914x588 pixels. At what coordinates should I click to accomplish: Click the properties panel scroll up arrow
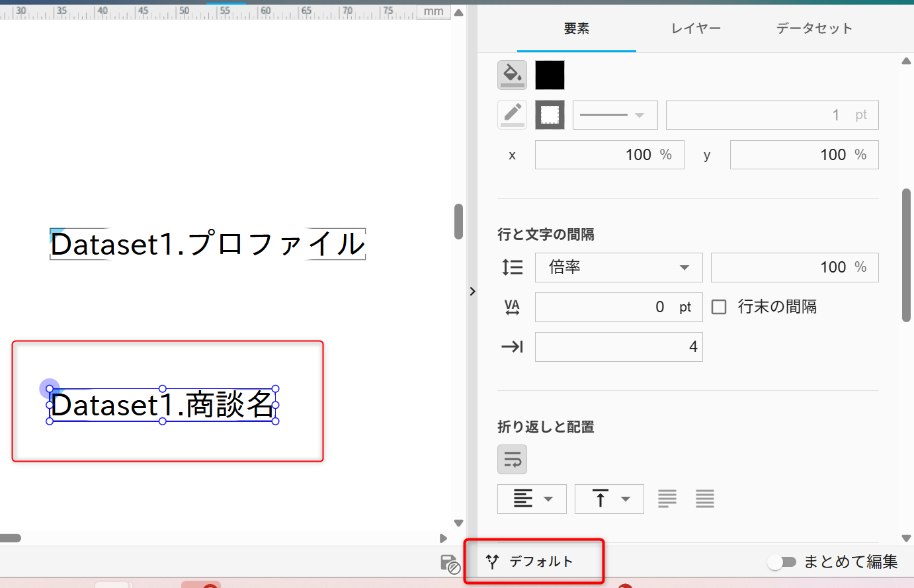point(907,61)
